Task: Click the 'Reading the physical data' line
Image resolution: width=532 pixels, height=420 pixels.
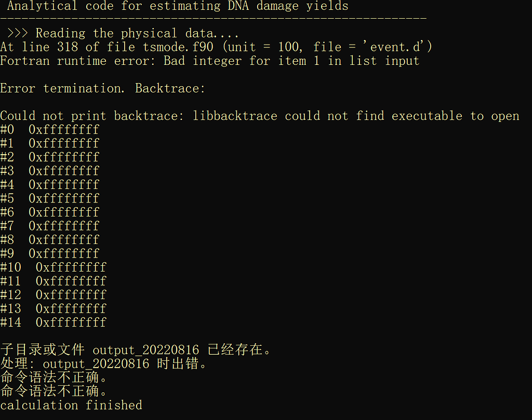Action: [123, 33]
